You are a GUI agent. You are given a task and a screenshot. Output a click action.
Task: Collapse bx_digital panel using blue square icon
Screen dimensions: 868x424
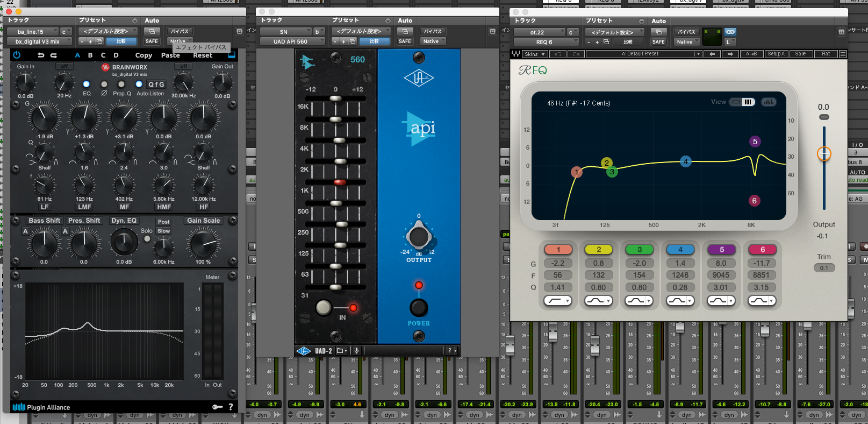232,55
